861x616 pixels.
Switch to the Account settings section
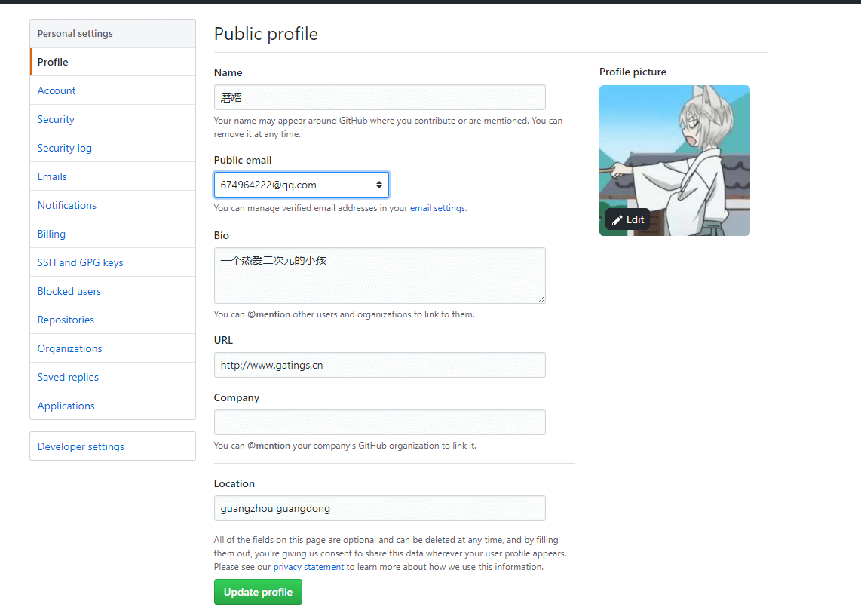point(56,90)
